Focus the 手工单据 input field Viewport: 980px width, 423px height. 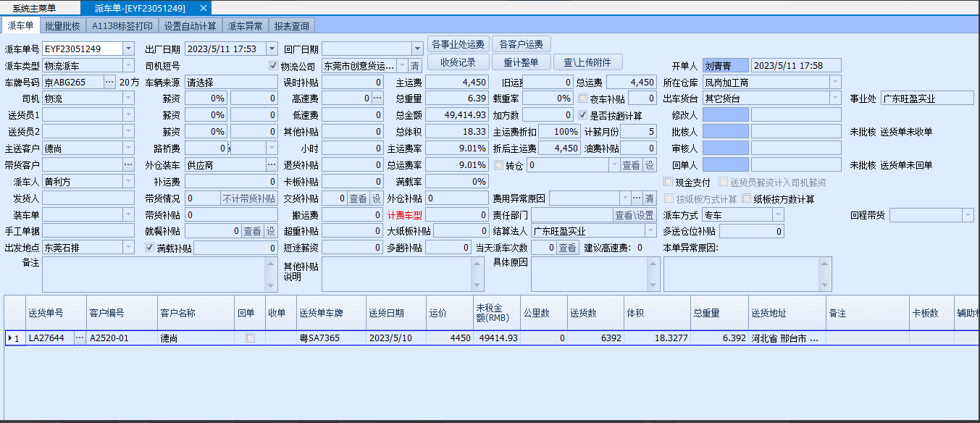pos(88,232)
